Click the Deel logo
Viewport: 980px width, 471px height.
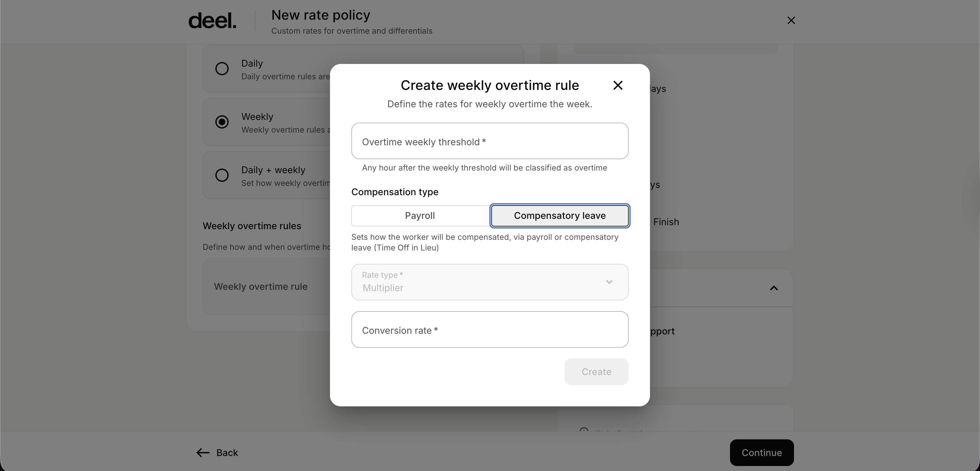point(212,21)
